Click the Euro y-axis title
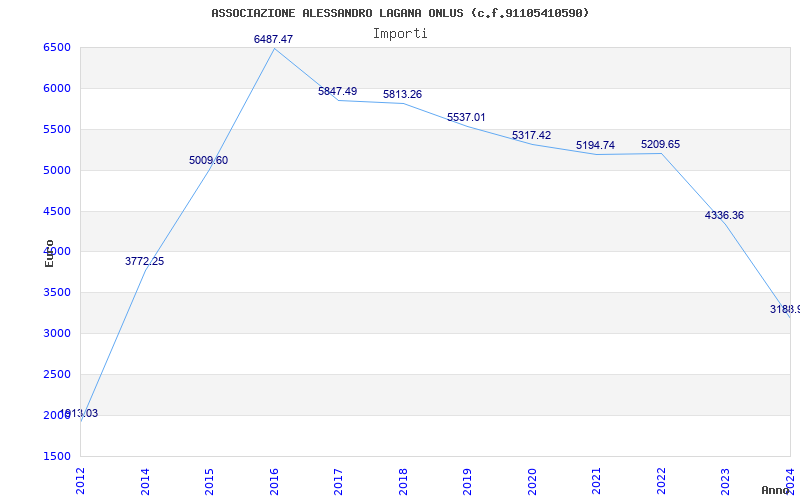Image resolution: width=800 pixels, height=500 pixels. [49, 253]
